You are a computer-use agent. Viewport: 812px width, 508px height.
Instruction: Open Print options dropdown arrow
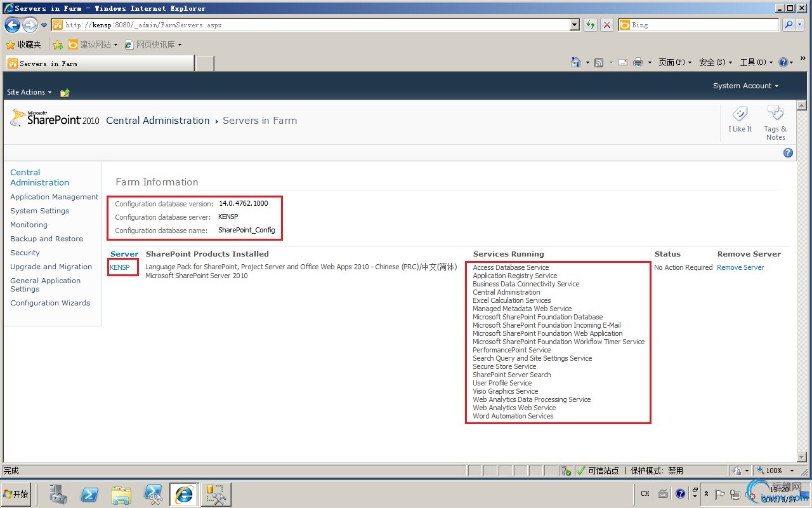tap(650, 63)
